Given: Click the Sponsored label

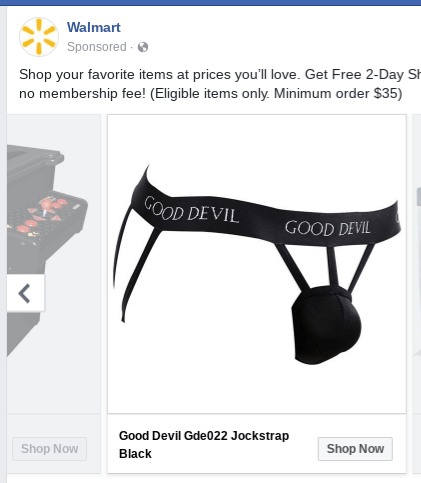Looking at the screenshot, I should [x=97, y=47].
